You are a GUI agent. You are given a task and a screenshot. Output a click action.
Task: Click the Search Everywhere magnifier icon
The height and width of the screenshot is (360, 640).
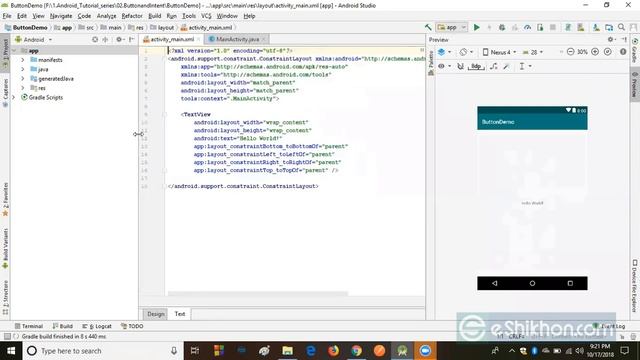click(x=621, y=27)
